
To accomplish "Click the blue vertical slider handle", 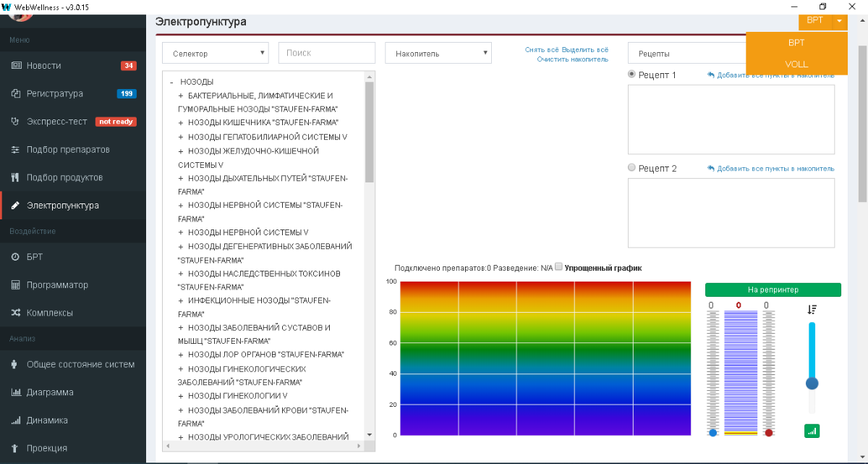I will pyautogui.click(x=812, y=383).
